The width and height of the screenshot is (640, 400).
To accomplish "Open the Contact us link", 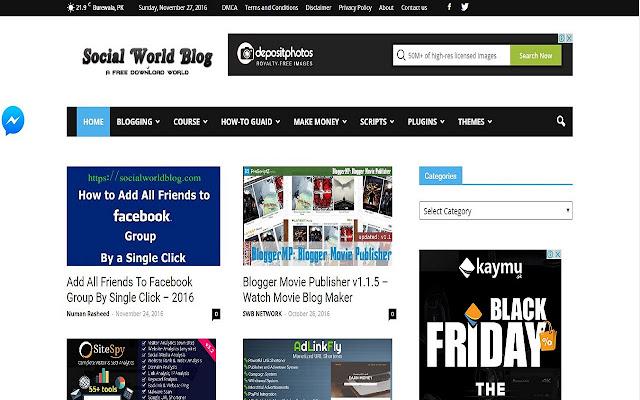I will click(414, 7).
